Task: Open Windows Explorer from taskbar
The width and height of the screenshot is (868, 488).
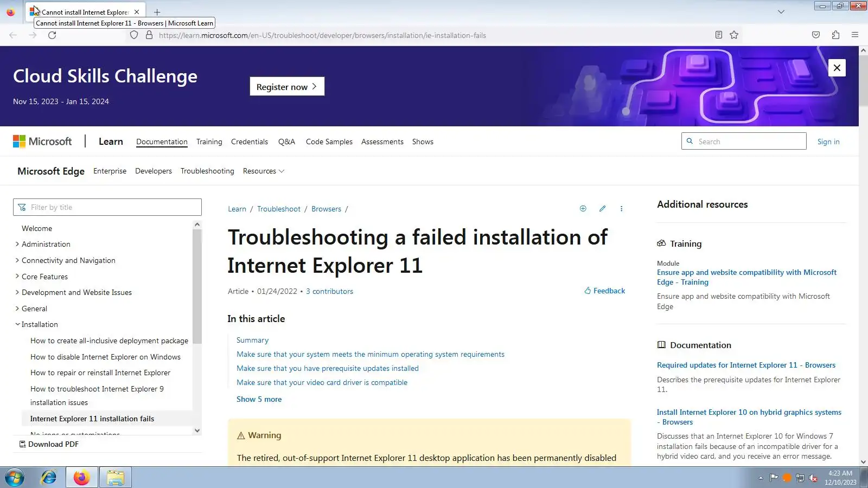Action: pyautogui.click(x=116, y=478)
